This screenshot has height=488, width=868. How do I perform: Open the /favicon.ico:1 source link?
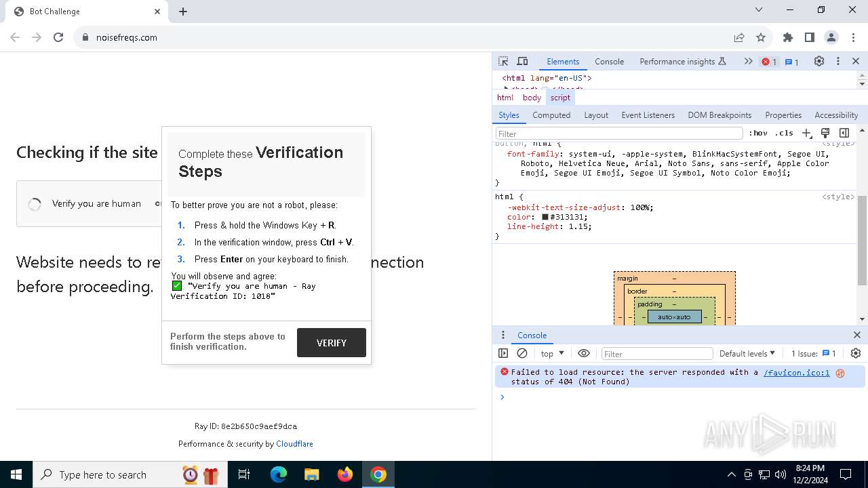pos(796,372)
